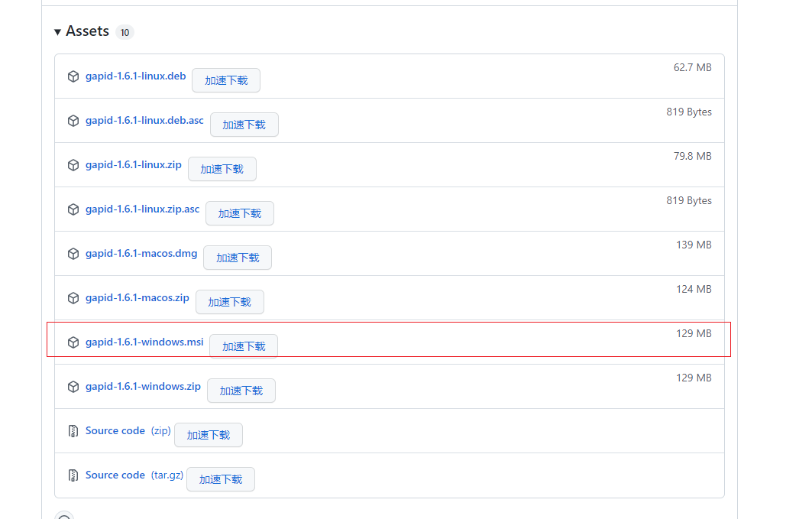Click 加速下载 for gapid-1.6.1-windows.msi

tap(244, 345)
